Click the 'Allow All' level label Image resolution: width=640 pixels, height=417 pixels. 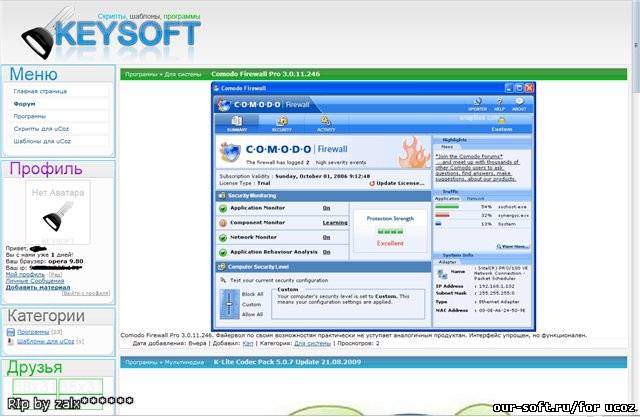[253, 315]
